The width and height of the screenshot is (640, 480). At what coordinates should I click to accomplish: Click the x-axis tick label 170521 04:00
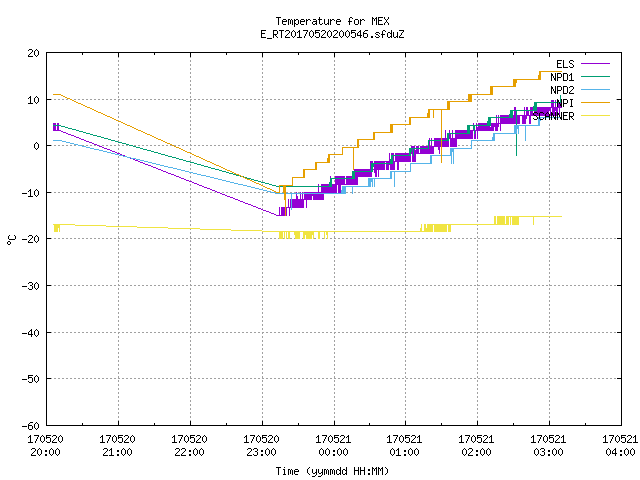pyautogui.click(x=620, y=446)
